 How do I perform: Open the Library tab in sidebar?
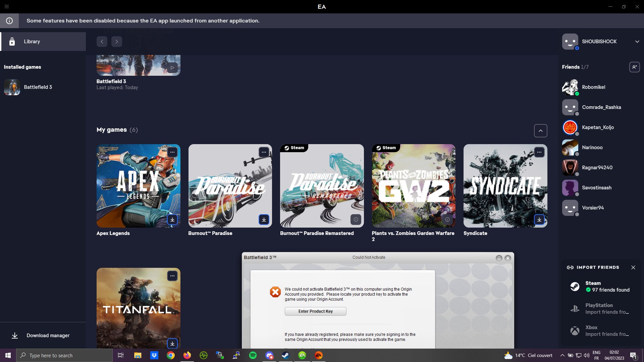click(43, 42)
